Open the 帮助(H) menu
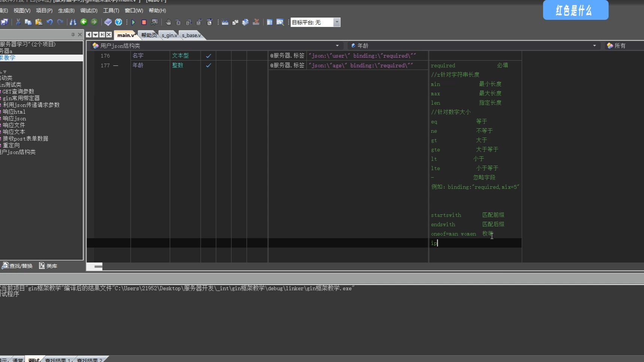This screenshot has width=644, height=362. tap(157, 10)
